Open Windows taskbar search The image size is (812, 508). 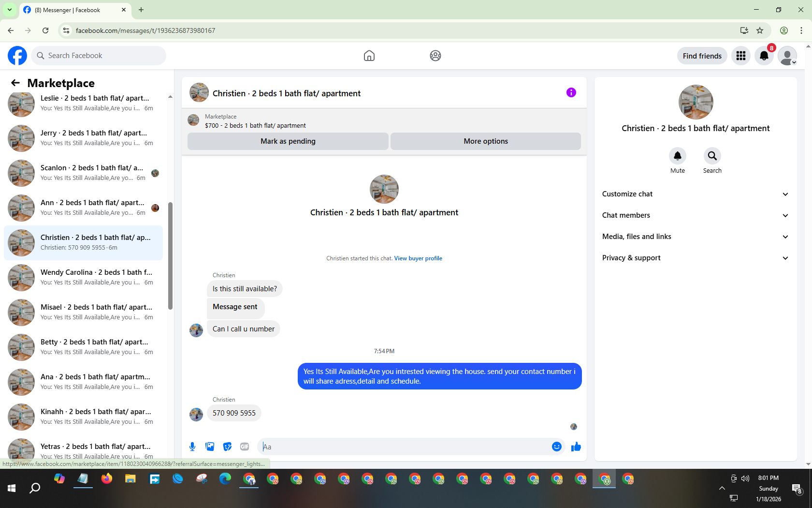pos(35,488)
